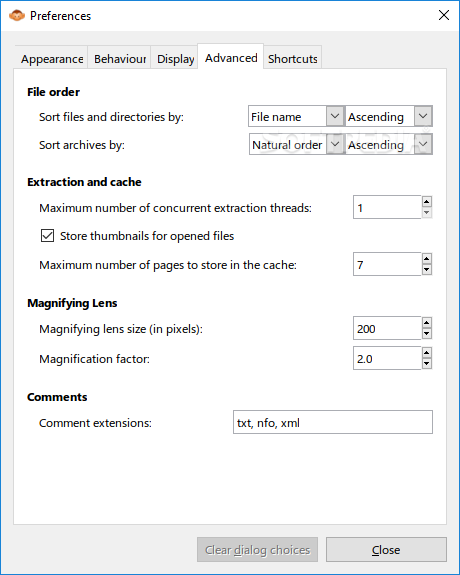460x575 pixels.
Task: Click the Magnification factor label
Action: [x=94, y=359]
